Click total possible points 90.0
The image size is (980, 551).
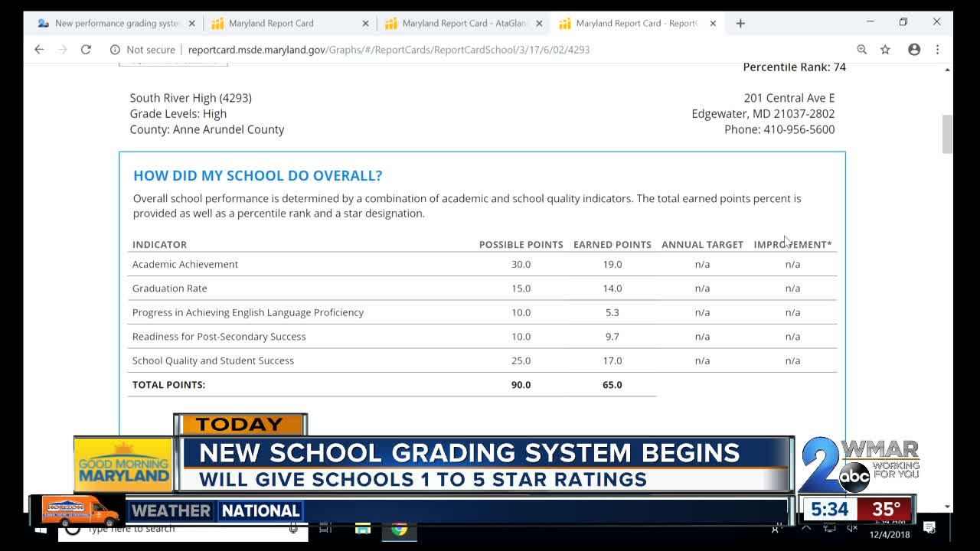[521, 384]
